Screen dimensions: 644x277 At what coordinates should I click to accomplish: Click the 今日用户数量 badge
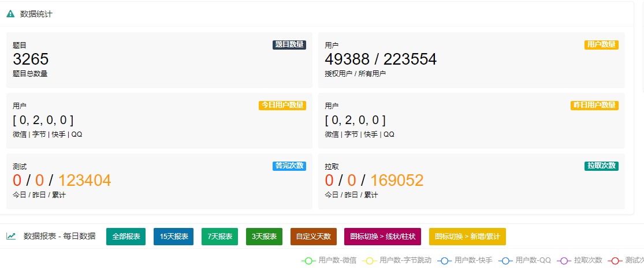pyautogui.click(x=282, y=105)
